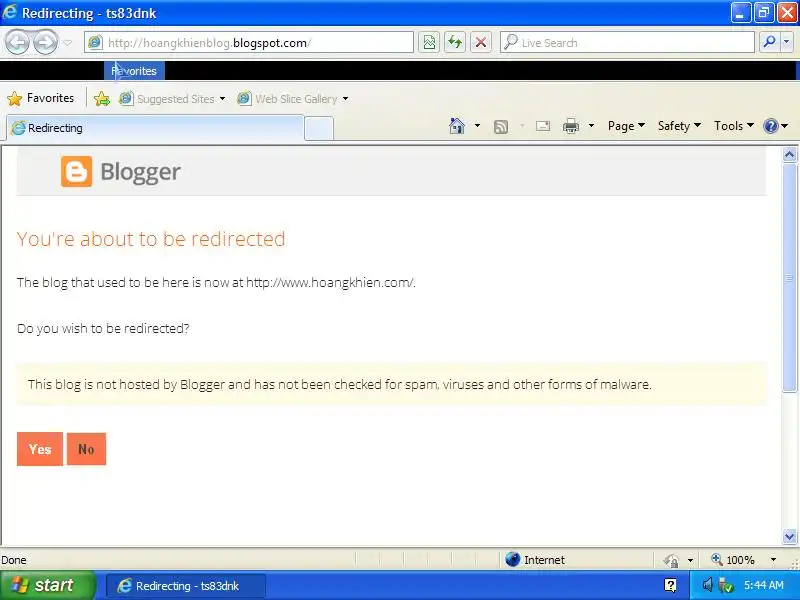
Task: Open the Favorites star button
Action: coord(41,98)
